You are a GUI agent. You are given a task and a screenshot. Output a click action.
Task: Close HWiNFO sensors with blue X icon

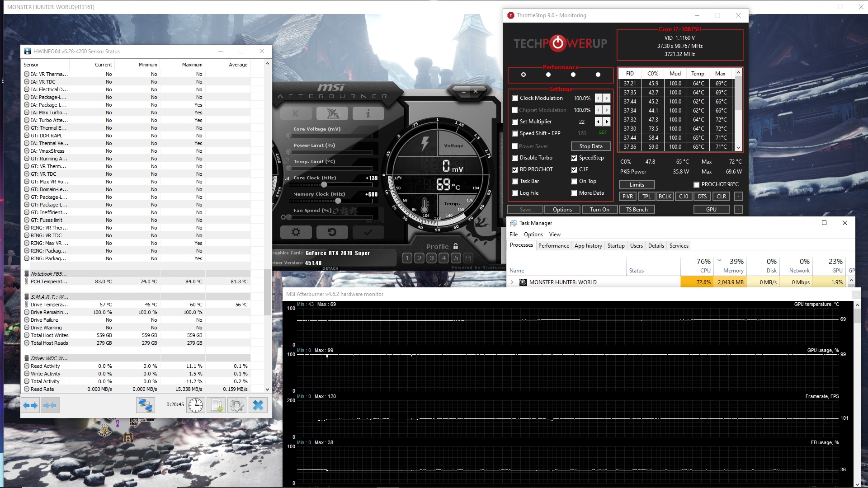(x=258, y=405)
